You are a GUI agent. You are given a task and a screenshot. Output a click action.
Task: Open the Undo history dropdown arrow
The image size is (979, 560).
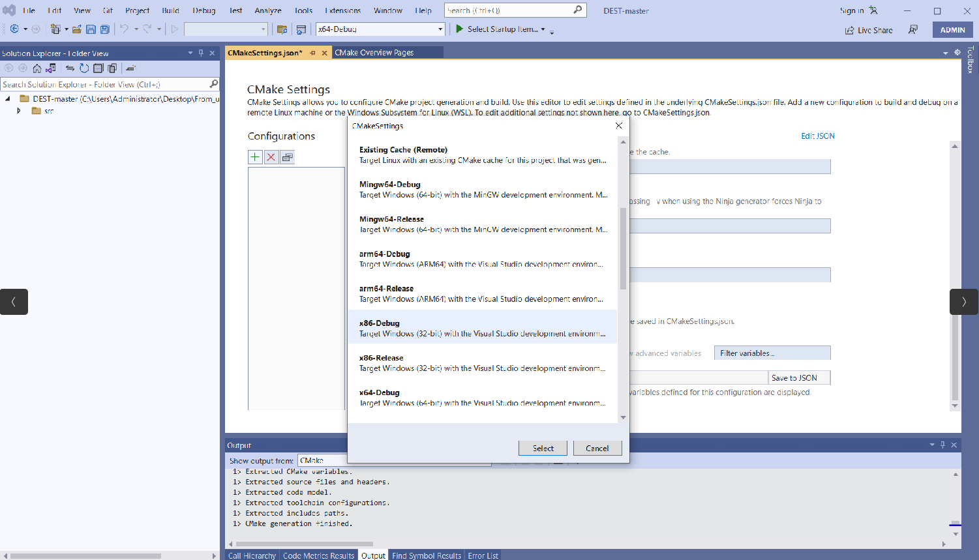click(136, 29)
